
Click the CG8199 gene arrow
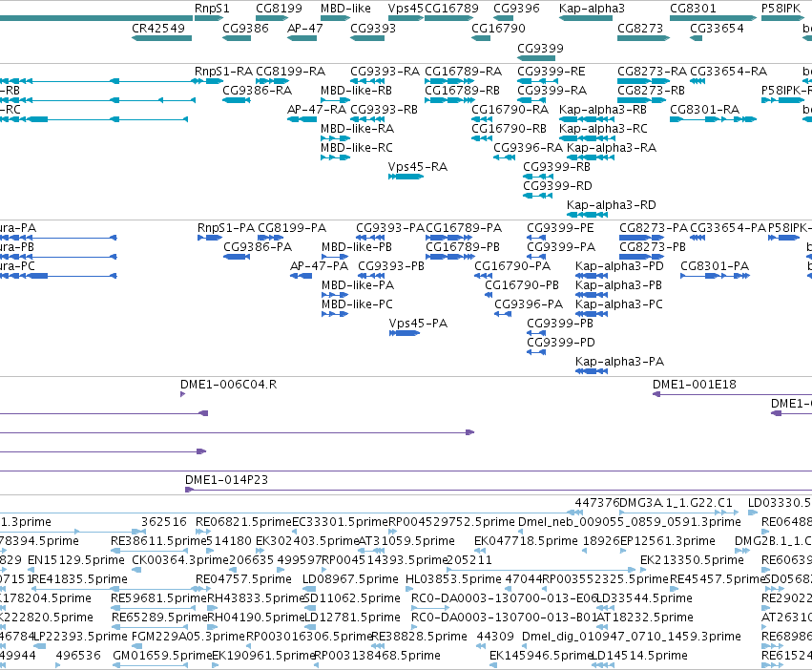(272, 18)
